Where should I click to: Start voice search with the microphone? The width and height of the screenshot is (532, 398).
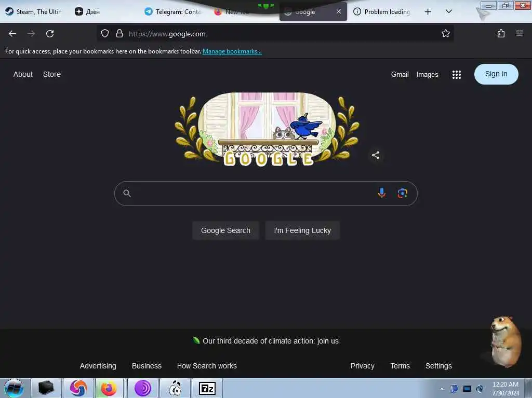(382, 193)
